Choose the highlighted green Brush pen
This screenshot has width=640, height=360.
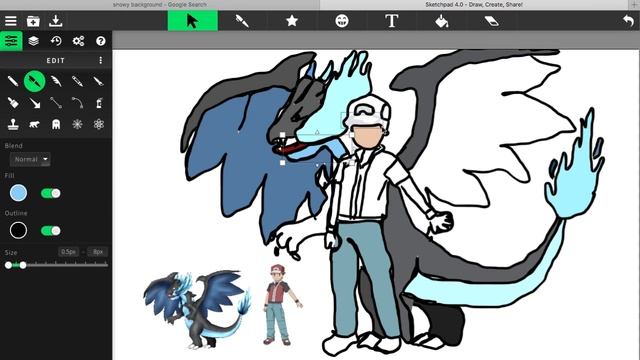(x=35, y=81)
